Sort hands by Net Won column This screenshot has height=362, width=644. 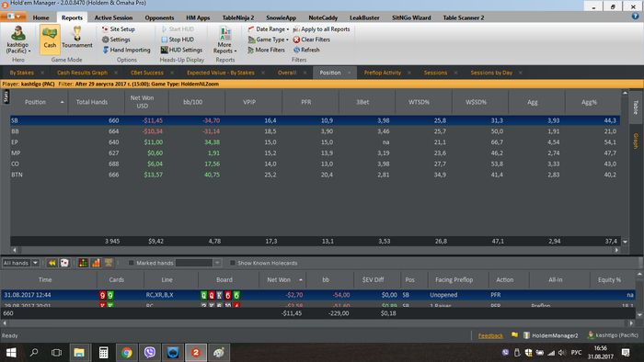tap(282, 279)
